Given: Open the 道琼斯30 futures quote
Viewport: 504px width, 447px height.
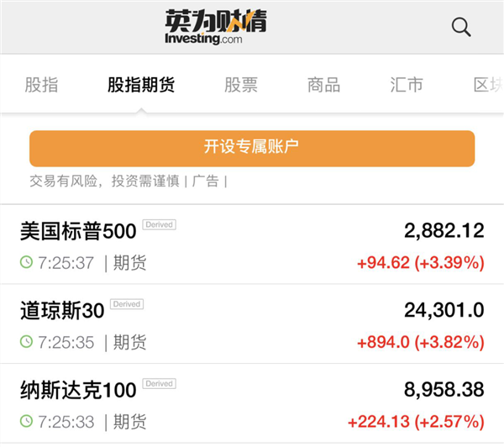Looking at the screenshot, I should click(x=252, y=323).
